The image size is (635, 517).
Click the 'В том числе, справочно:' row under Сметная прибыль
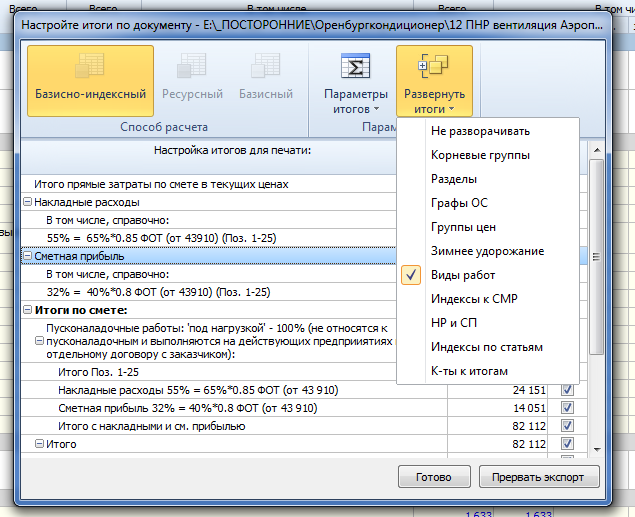coord(208,274)
